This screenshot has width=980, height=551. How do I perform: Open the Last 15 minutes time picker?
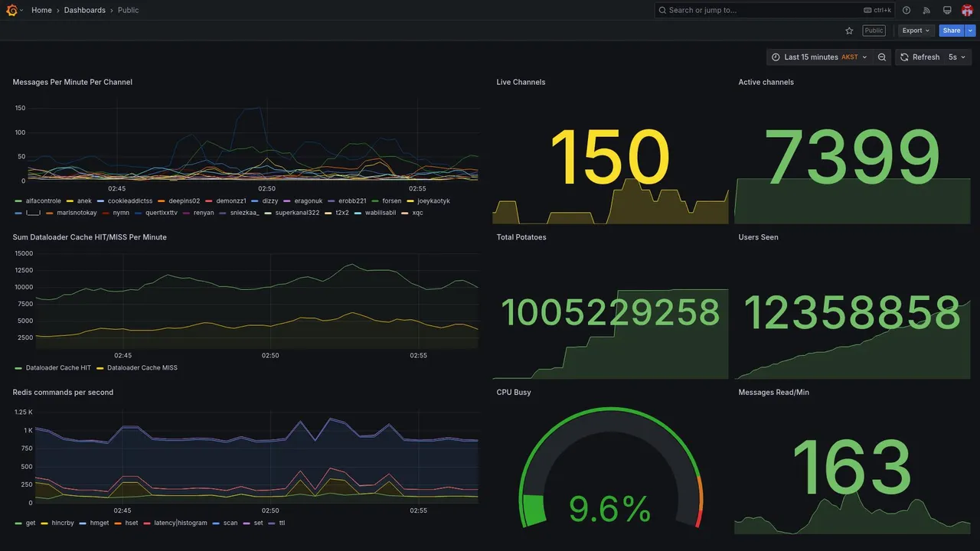[x=819, y=57]
